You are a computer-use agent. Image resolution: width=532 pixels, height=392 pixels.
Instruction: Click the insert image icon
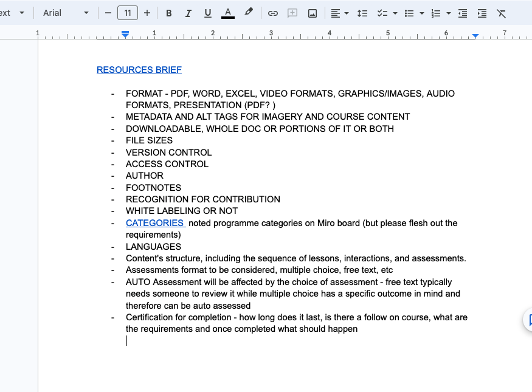pos(313,13)
